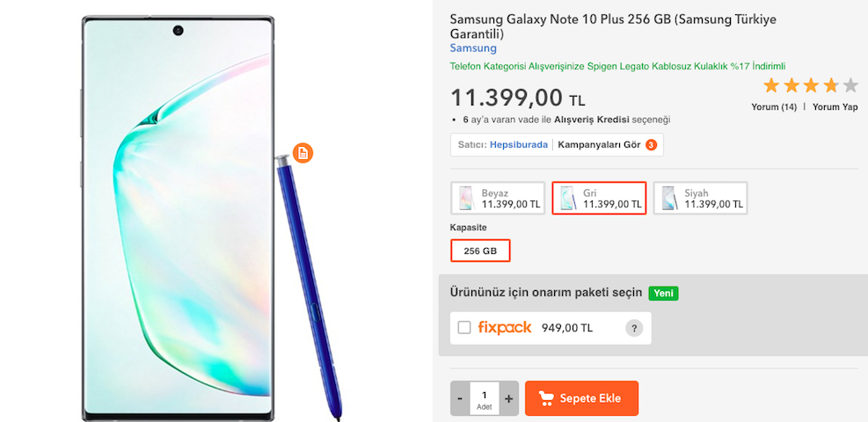
Task: Click the quantity input field
Action: 484,397
